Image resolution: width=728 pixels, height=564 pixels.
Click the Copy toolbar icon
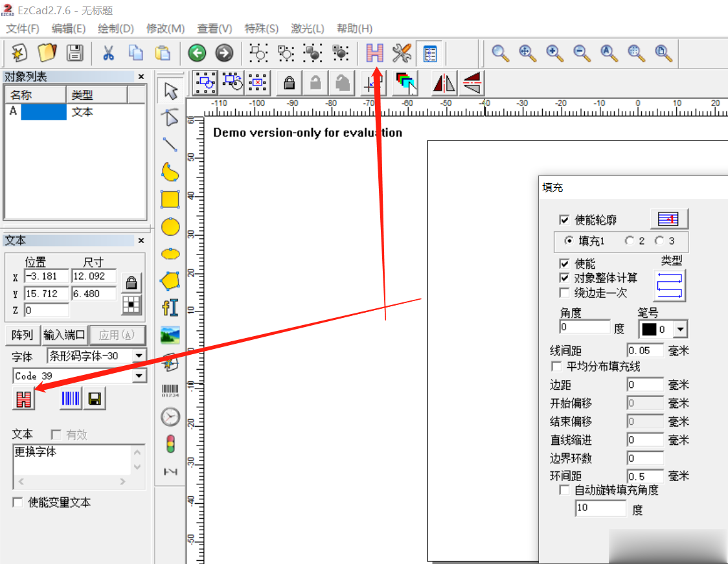(x=135, y=53)
